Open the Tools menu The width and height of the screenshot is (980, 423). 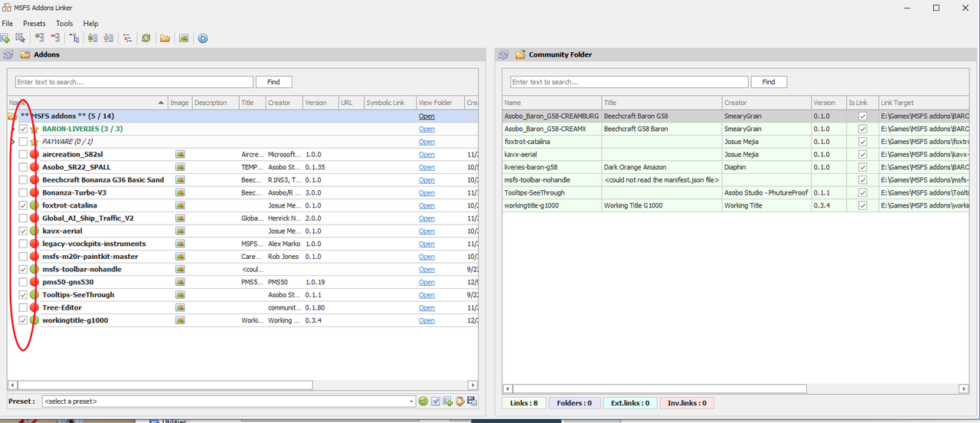point(64,24)
